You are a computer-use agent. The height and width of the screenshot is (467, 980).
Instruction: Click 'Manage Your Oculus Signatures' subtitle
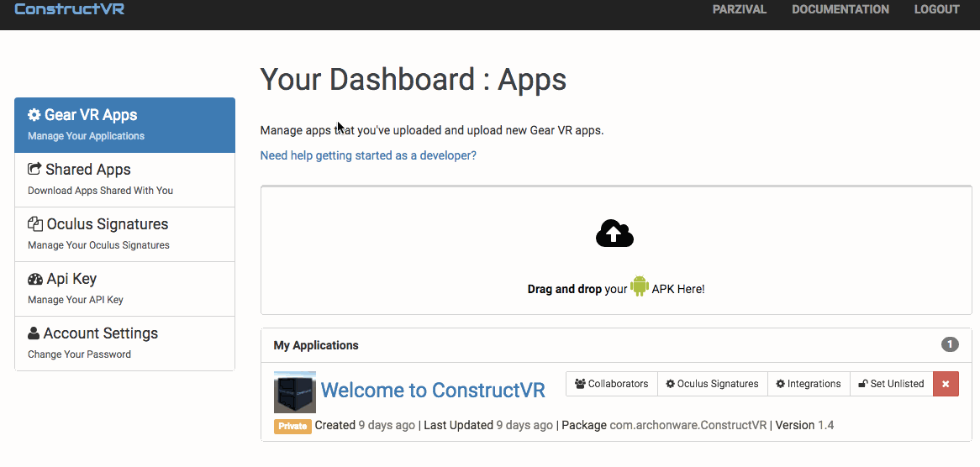tap(98, 244)
